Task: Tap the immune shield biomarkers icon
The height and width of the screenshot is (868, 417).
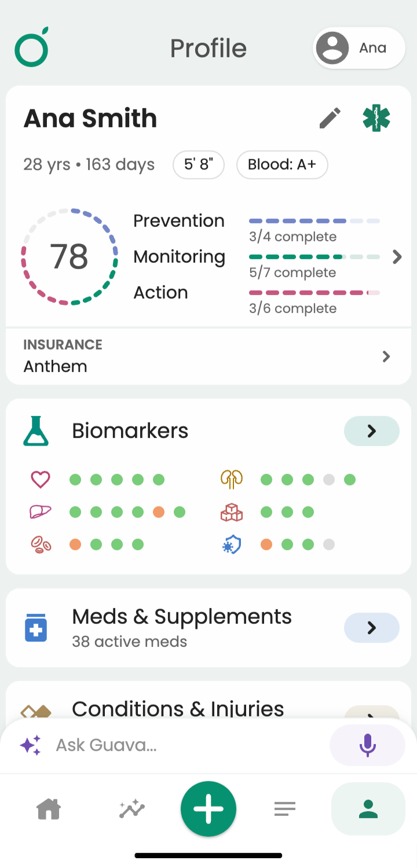Action: click(x=232, y=545)
